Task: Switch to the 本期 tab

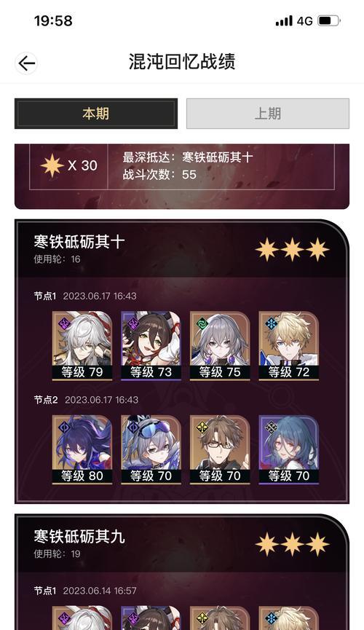Action: (x=95, y=114)
